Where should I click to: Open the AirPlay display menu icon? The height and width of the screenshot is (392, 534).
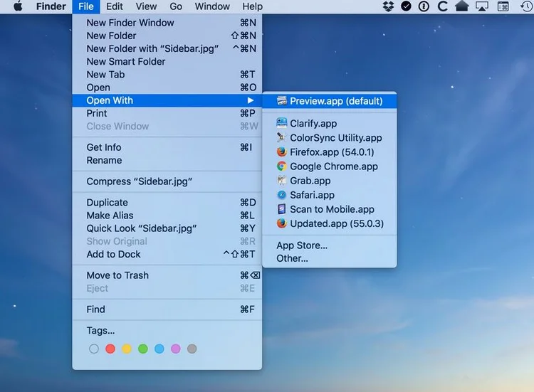[x=482, y=6]
